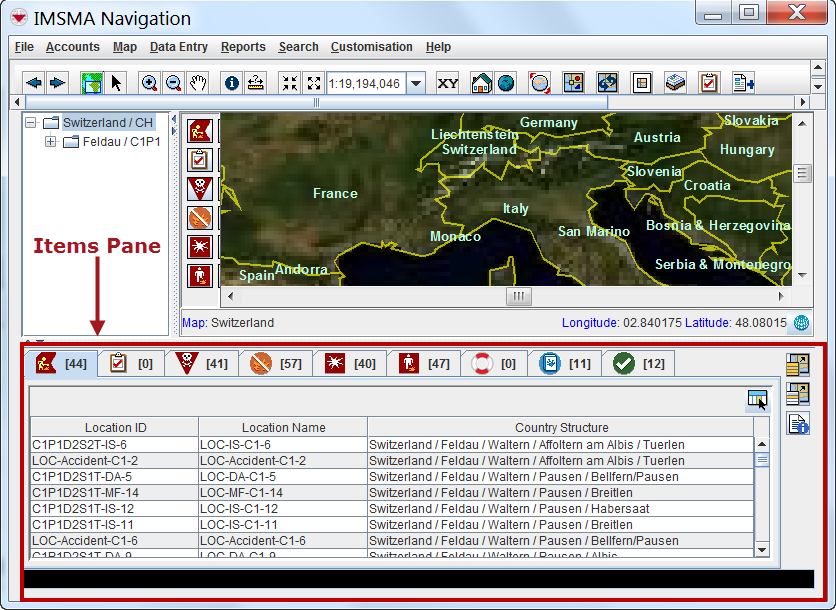Sort by Location Name column header
Viewport: 836px width, 610px height.
pos(283,428)
